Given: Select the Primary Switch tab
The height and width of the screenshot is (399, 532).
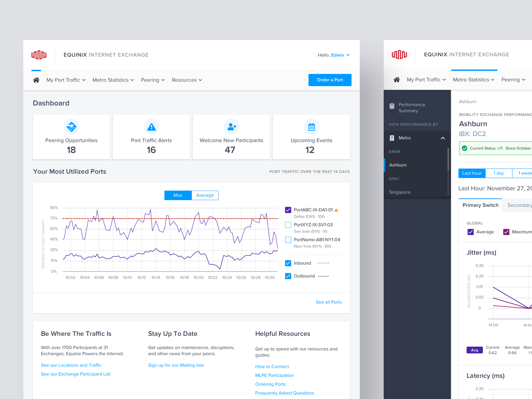Looking at the screenshot, I should coord(480,205).
